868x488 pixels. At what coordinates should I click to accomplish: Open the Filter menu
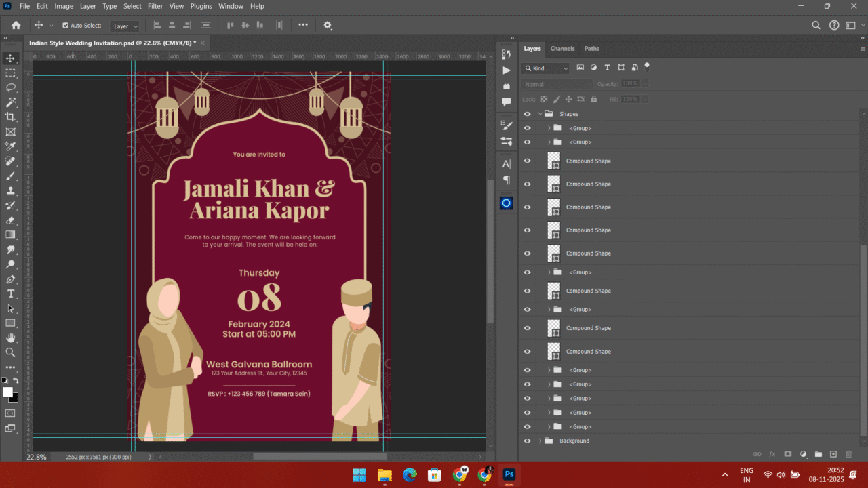point(155,6)
